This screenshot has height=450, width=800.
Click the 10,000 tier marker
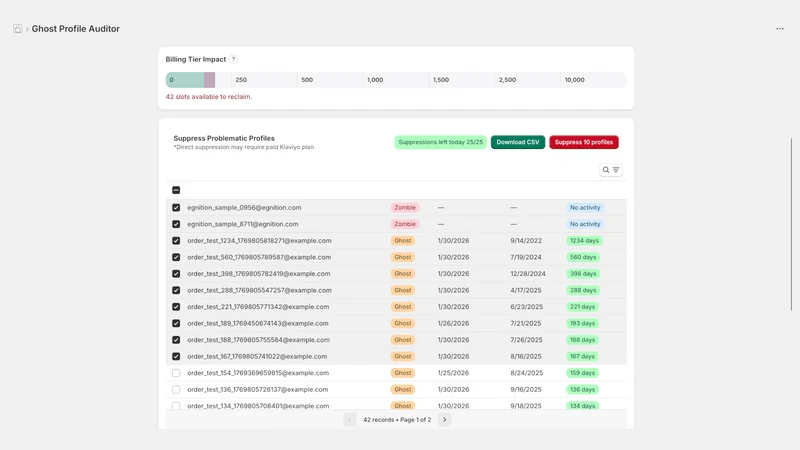[x=574, y=80]
